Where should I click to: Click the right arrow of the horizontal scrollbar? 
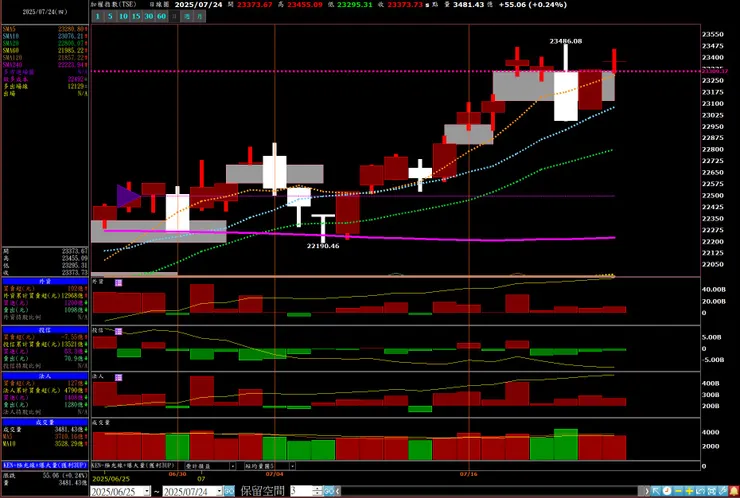[x=647, y=491]
